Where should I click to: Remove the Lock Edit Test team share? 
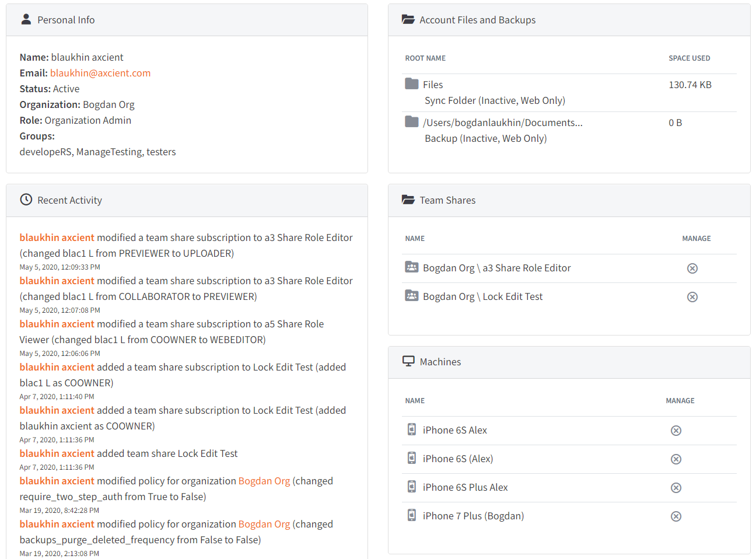(692, 296)
